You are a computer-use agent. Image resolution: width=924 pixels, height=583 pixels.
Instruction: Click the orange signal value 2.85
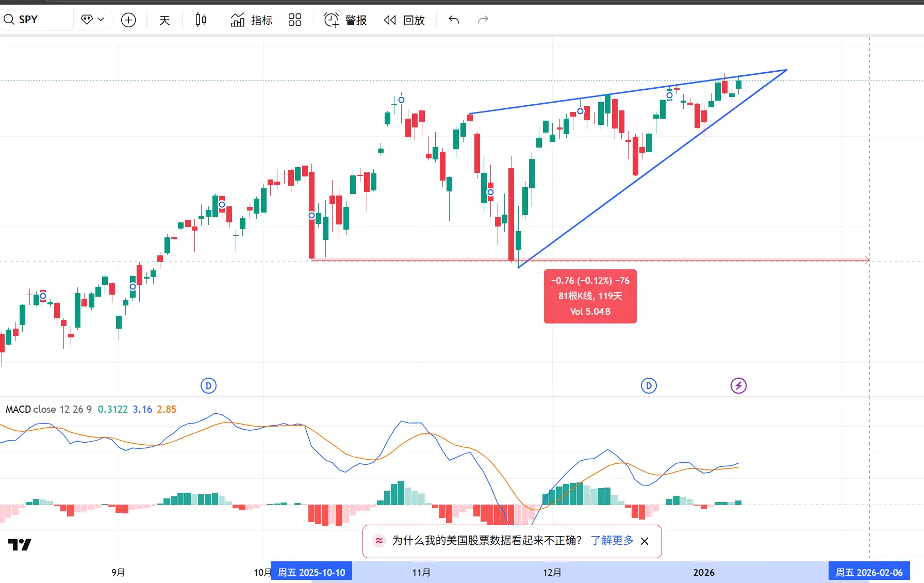[x=167, y=409]
